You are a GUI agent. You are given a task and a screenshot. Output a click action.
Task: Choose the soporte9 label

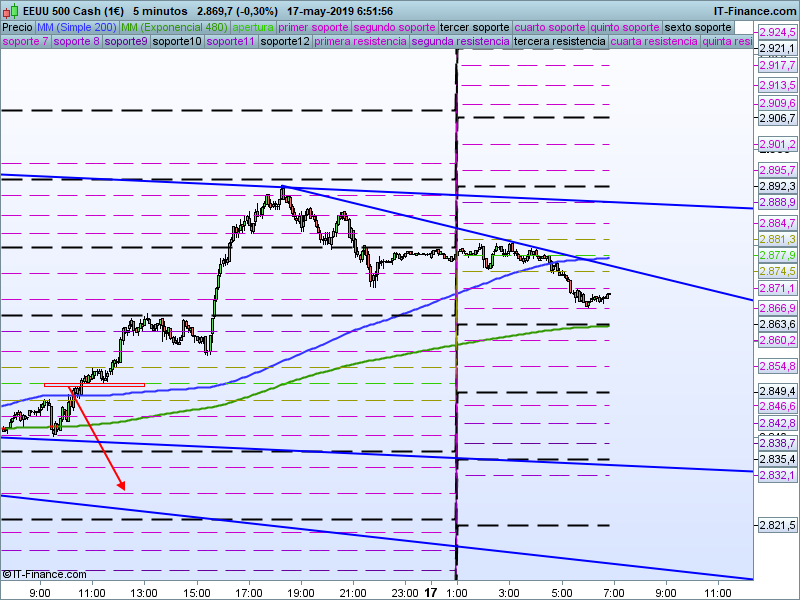(126, 41)
